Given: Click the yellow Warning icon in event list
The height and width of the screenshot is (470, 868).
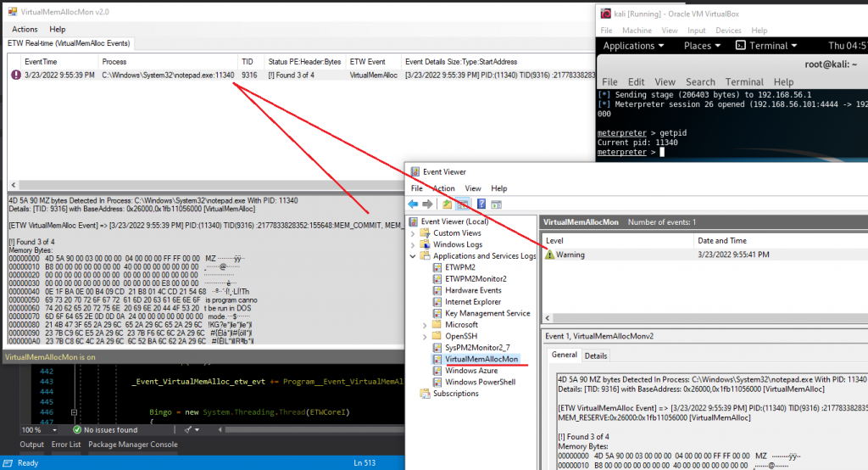Looking at the screenshot, I should (x=549, y=255).
